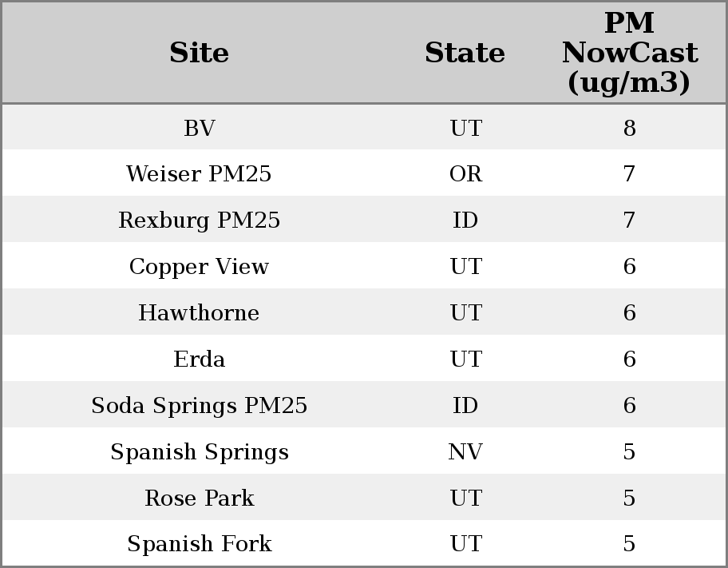
Task: Click the State column header
Action: 465,53
